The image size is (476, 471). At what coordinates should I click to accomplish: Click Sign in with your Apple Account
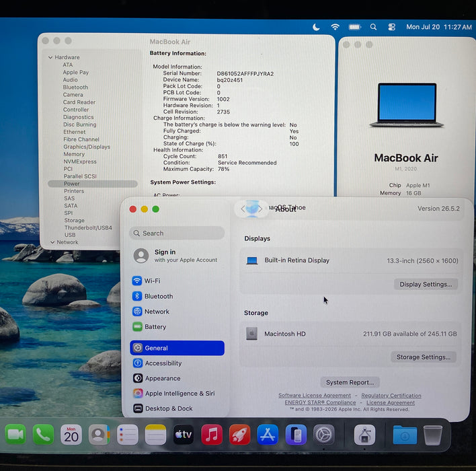coord(176,256)
